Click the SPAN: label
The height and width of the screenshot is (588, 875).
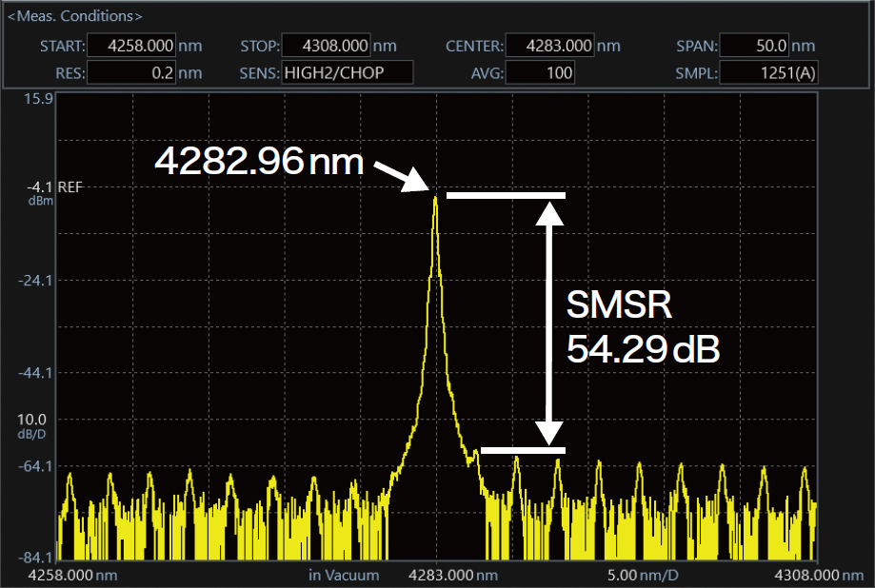pyautogui.click(x=697, y=47)
